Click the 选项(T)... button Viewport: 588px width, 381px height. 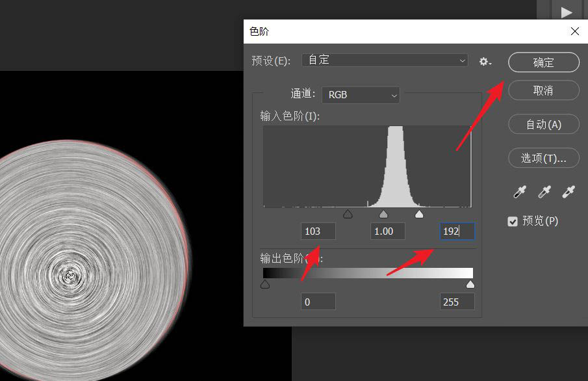point(544,158)
